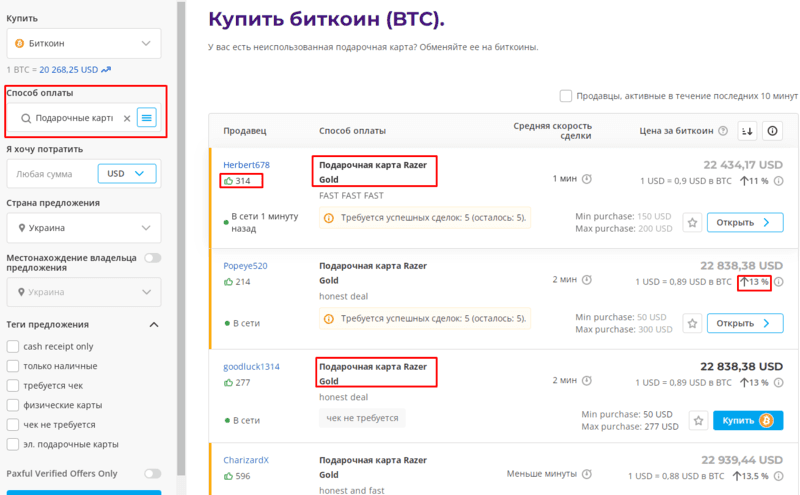Screen dimensions: 800x495
Task: Favorite the Popeye520 offer with star
Action: pos(692,324)
